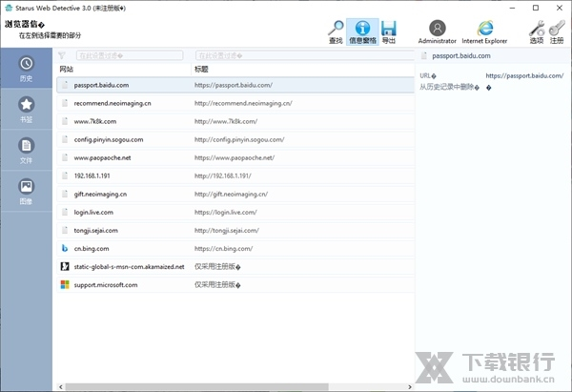Switch to the 图像 images sidebar section

point(27,191)
